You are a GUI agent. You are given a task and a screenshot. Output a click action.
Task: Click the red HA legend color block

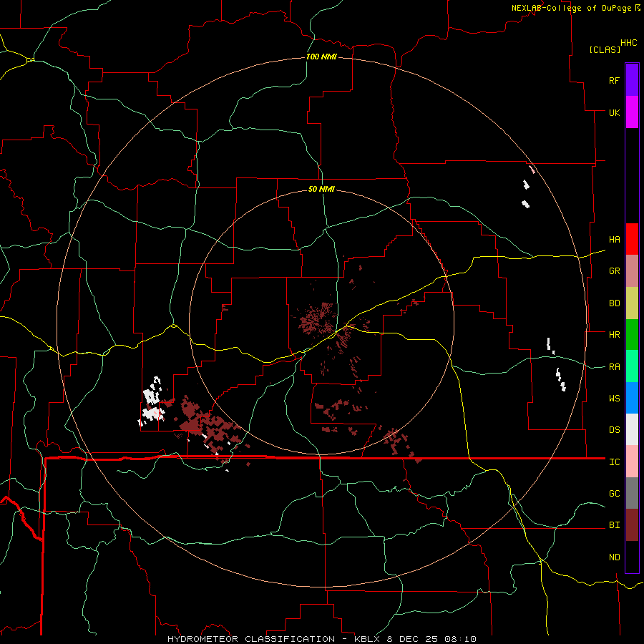(x=632, y=239)
